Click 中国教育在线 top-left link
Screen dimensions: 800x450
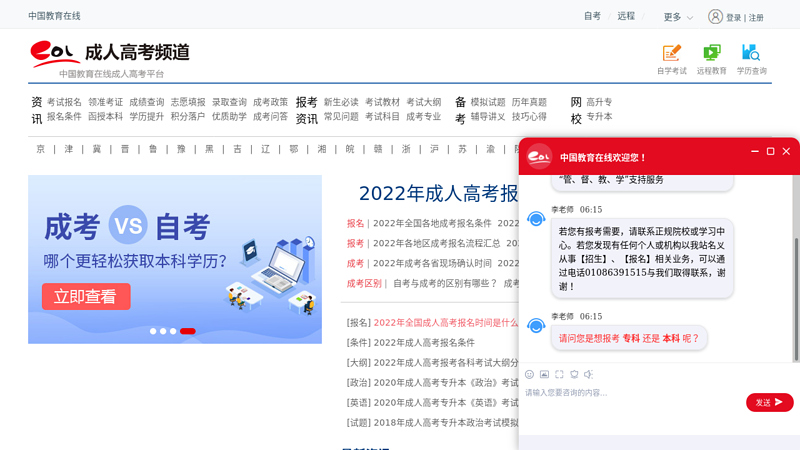pos(54,16)
